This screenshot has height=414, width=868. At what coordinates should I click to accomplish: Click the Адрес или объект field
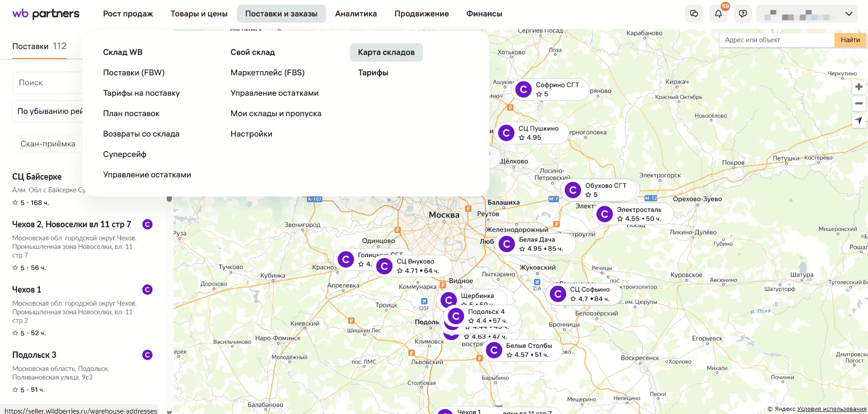[x=776, y=40]
